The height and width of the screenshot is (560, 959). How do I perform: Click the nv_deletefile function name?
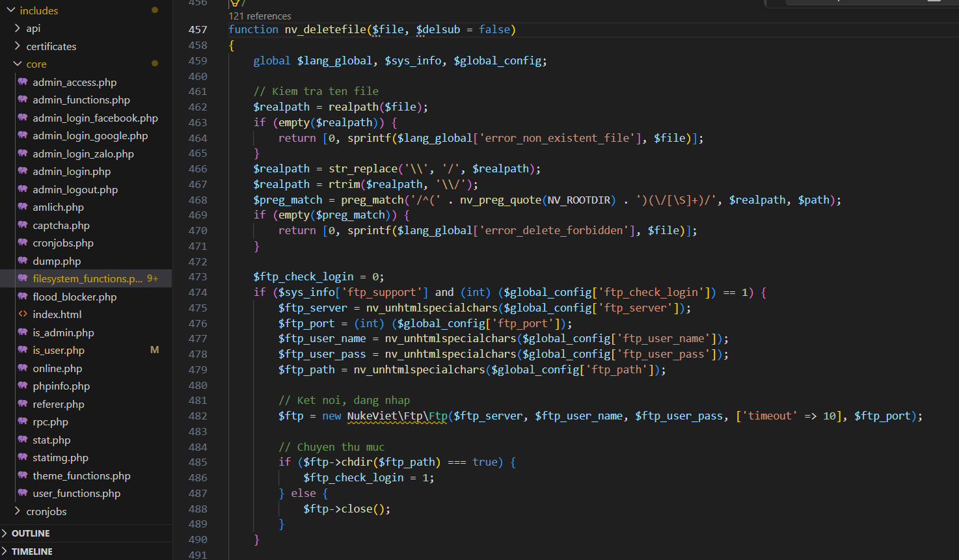pos(325,29)
